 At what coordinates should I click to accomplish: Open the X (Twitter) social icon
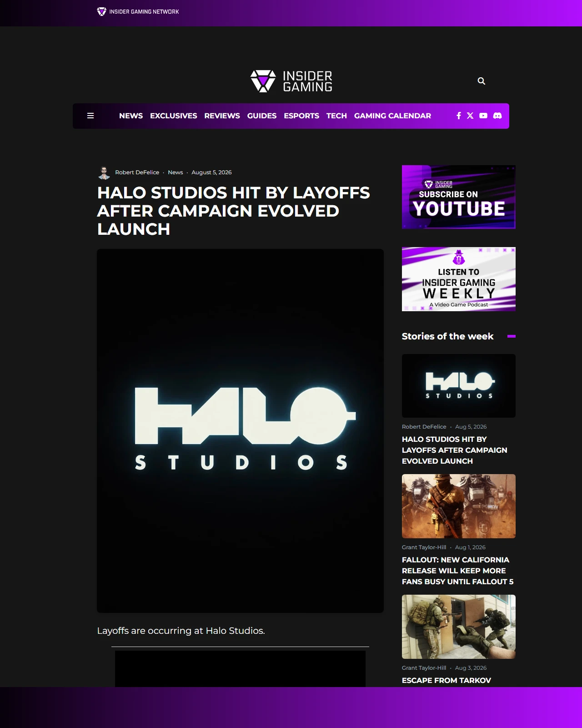[x=470, y=116]
